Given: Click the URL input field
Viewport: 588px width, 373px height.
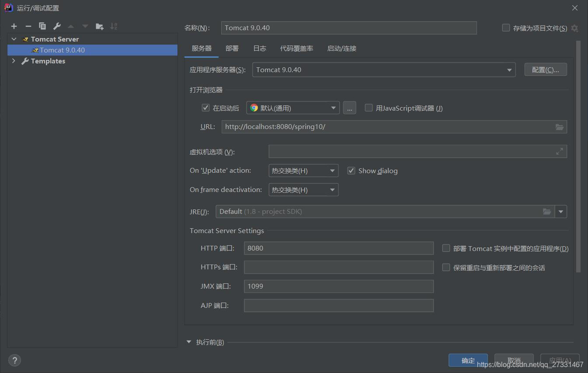Looking at the screenshot, I should [x=394, y=127].
